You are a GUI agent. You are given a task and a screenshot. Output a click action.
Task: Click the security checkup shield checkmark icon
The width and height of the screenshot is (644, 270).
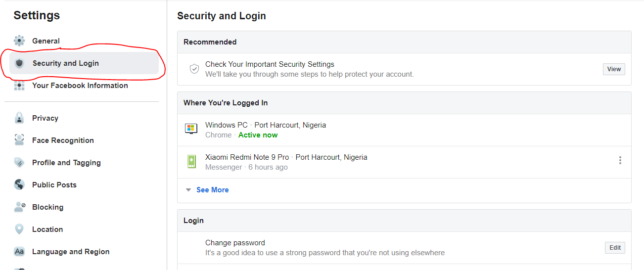pyautogui.click(x=194, y=69)
